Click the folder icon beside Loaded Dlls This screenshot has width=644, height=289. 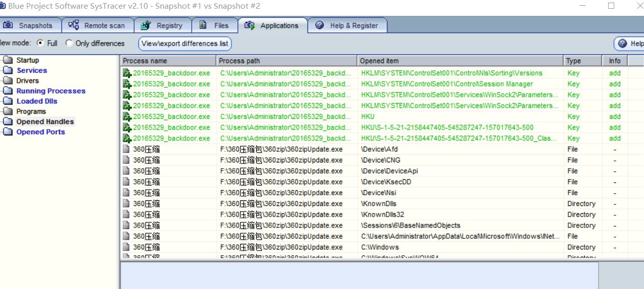[x=7, y=101]
